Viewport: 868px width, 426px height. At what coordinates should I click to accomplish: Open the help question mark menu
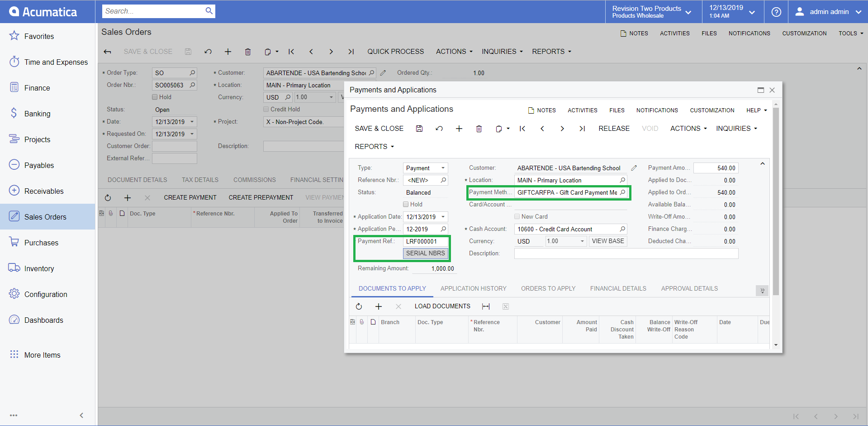776,12
